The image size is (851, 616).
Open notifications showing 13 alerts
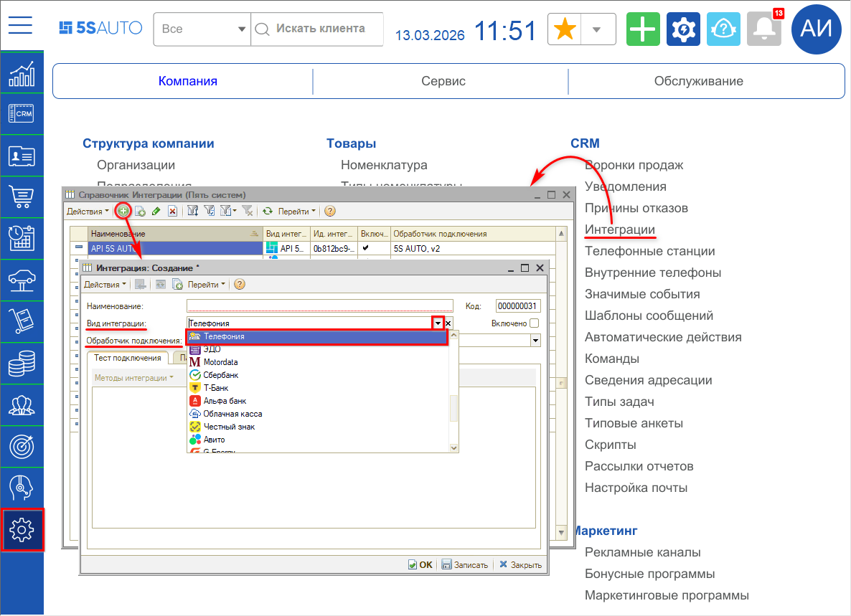[x=763, y=29]
